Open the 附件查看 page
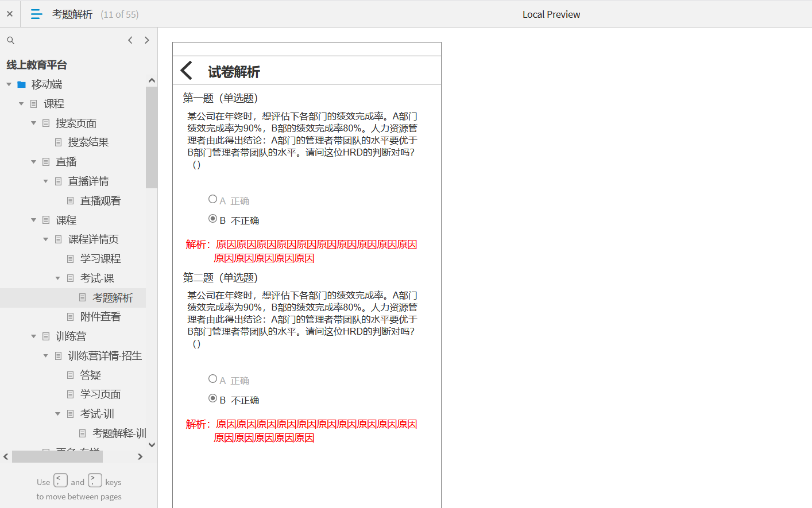 [x=100, y=317]
